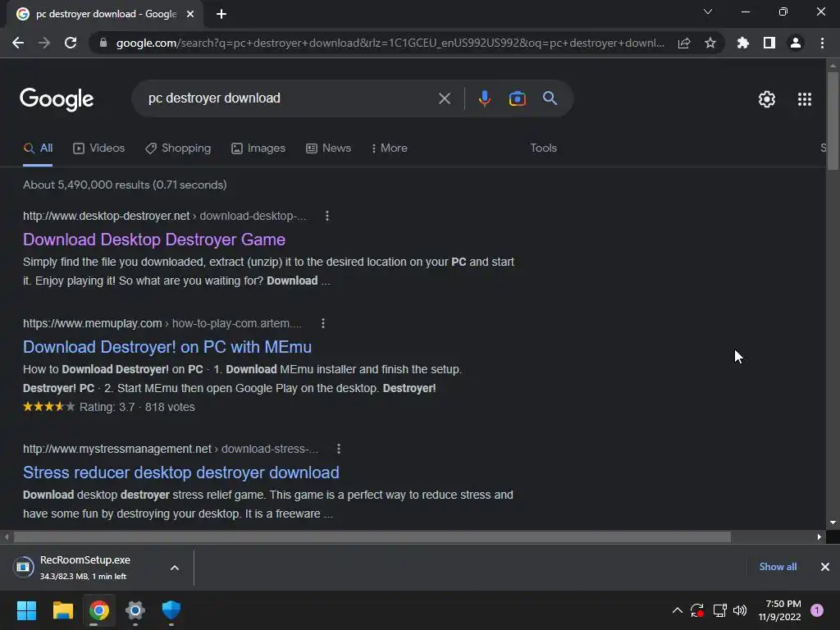Click the Google search input field
This screenshot has width=840, height=630.
[290, 98]
